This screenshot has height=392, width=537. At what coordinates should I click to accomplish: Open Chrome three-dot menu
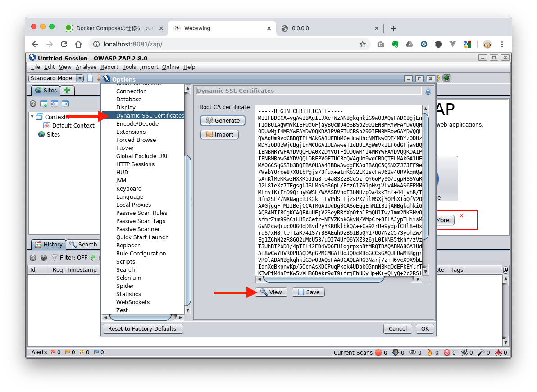pyautogui.click(x=502, y=44)
